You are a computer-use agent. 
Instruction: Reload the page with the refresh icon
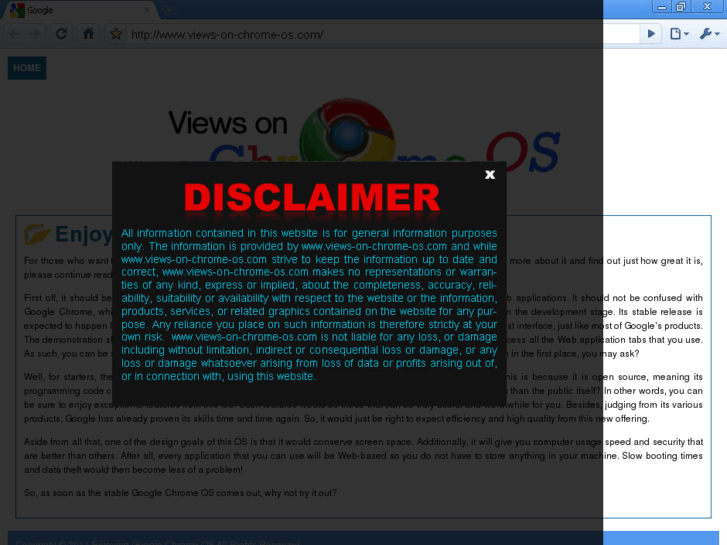pyautogui.click(x=61, y=34)
